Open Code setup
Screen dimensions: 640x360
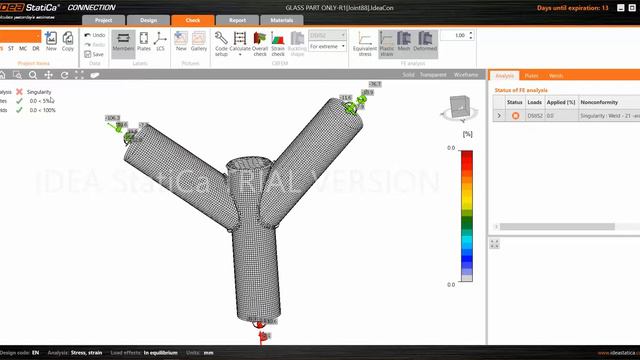(221, 44)
